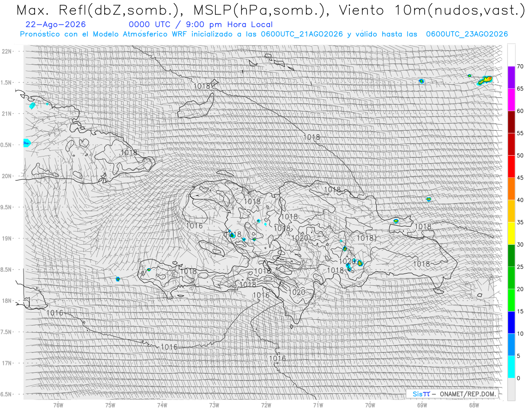Select the "21N" latitude label
This screenshot has width=532, height=411.
pyautogui.click(x=7, y=114)
